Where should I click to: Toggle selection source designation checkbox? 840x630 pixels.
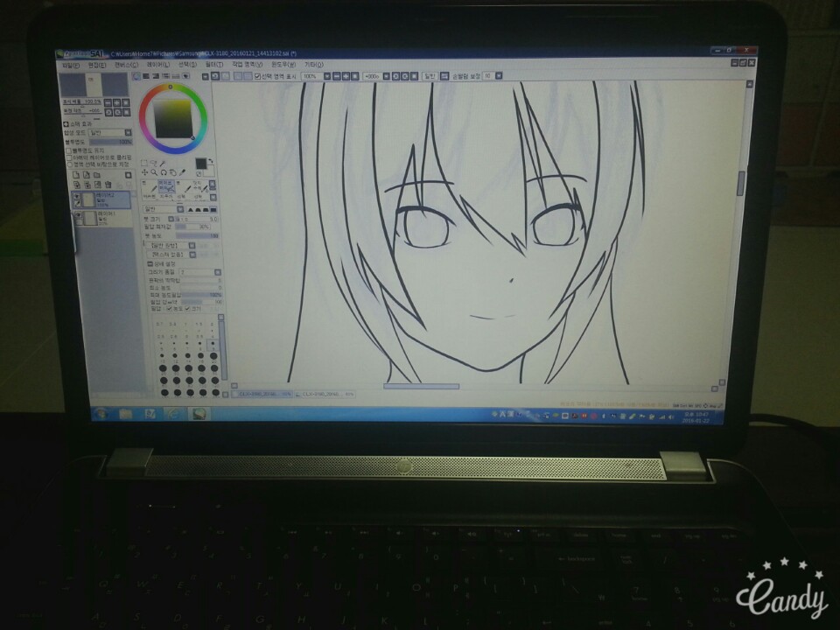[69, 164]
